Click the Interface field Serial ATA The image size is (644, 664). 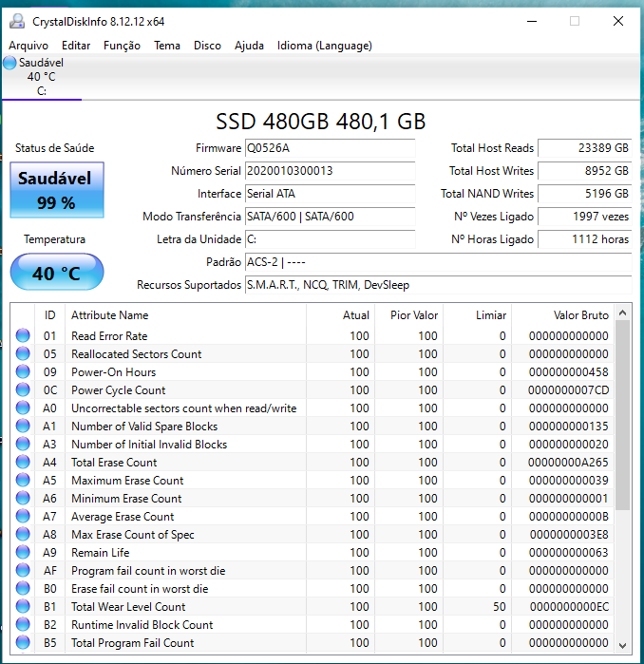(x=330, y=194)
